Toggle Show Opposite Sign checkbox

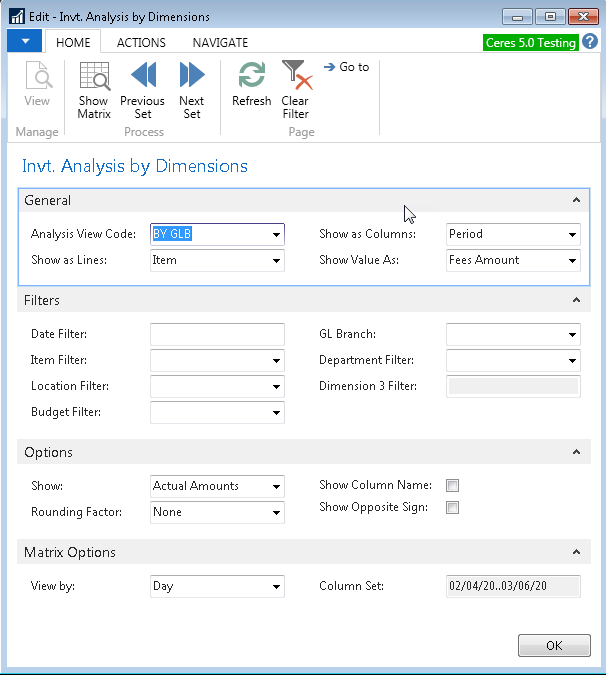452,508
